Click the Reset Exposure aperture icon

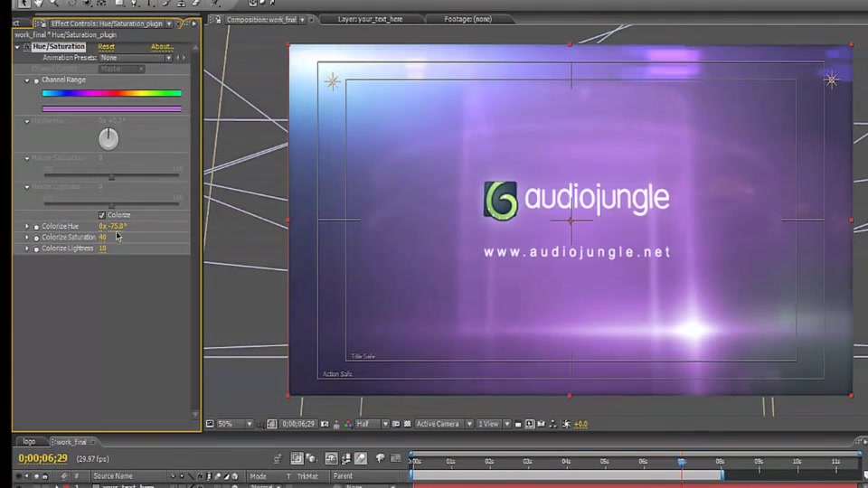[566, 425]
